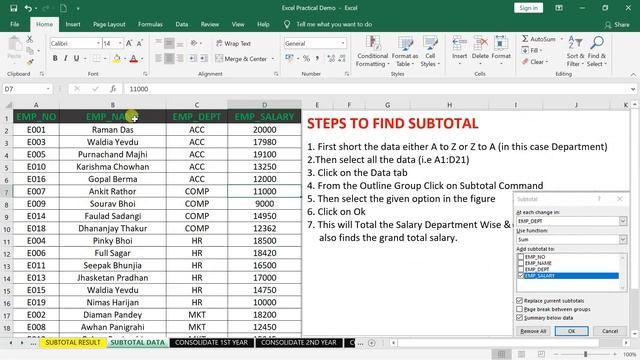Open CONSOLIDATE 1ST YEAR sheet tab
The width and height of the screenshot is (640, 360).
211,342
